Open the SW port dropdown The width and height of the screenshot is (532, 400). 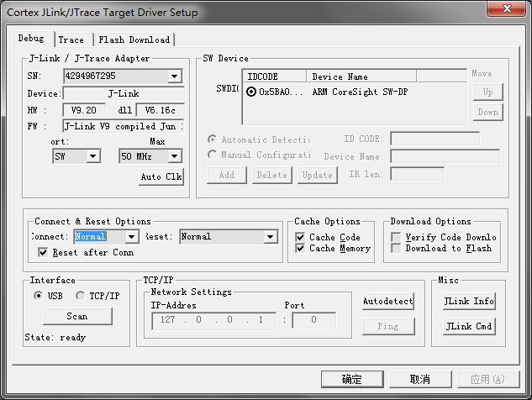(92, 156)
